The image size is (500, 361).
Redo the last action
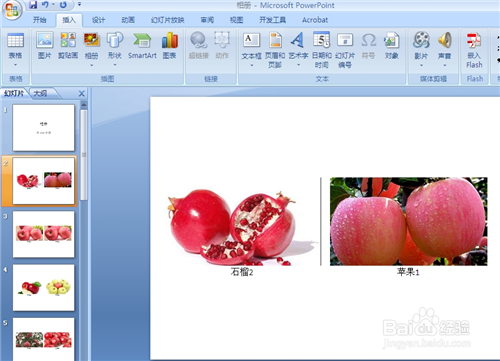point(63,5)
